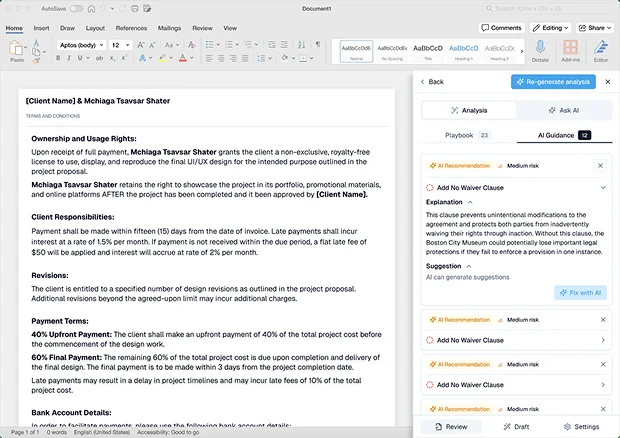The height and width of the screenshot is (438, 620).
Task: Open the Aptos (body) font dropdown
Action: click(80, 45)
